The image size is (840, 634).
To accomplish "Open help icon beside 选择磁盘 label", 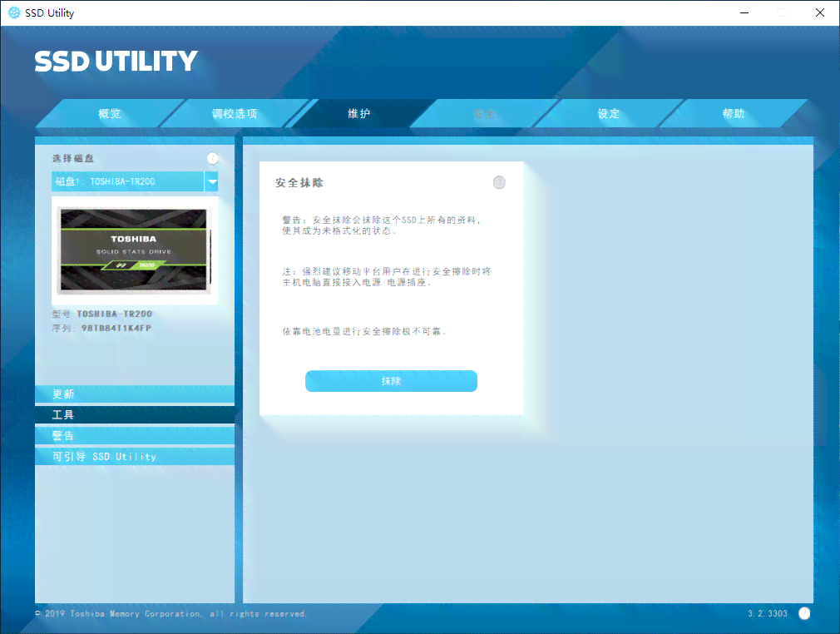I will coord(213,158).
